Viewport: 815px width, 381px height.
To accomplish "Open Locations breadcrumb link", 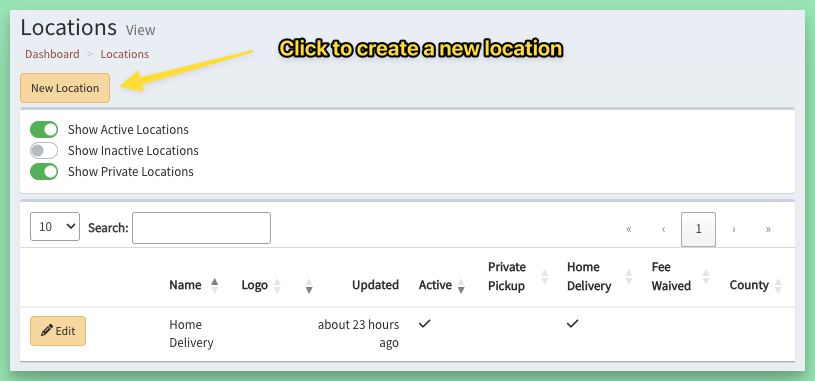I will (x=125, y=54).
